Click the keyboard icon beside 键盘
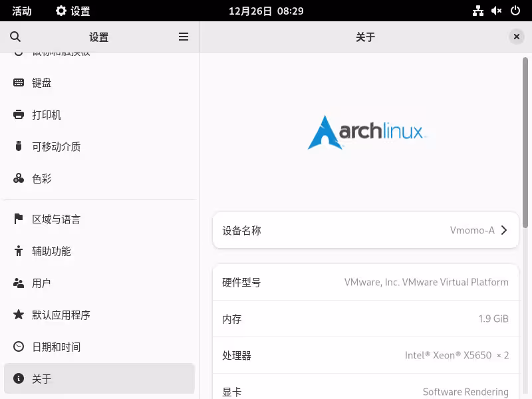 (19, 82)
